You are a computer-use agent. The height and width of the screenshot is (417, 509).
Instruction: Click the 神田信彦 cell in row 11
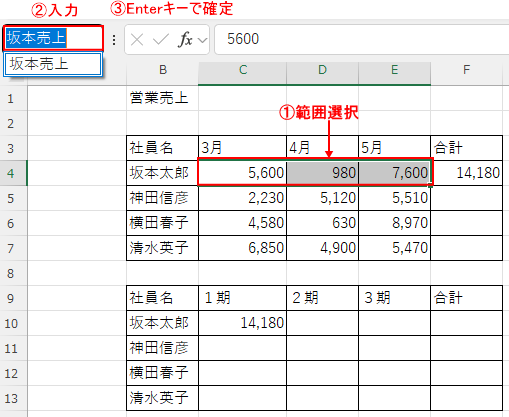[x=163, y=348]
